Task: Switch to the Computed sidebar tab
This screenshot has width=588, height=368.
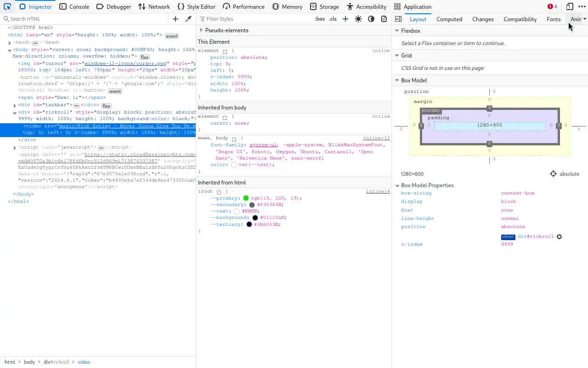Action: point(449,19)
